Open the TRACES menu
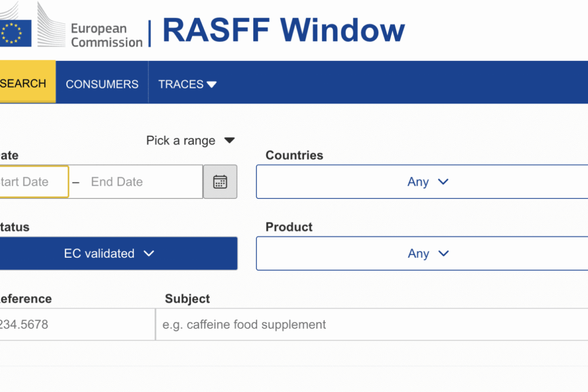Image resolution: width=588 pixels, height=392 pixels. pyautogui.click(x=181, y=84)
